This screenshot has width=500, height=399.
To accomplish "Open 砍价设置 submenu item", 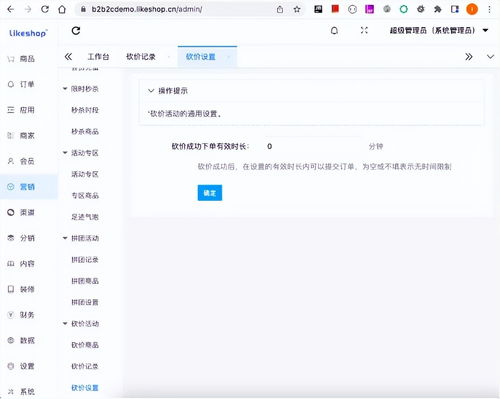I will (85, 388).
